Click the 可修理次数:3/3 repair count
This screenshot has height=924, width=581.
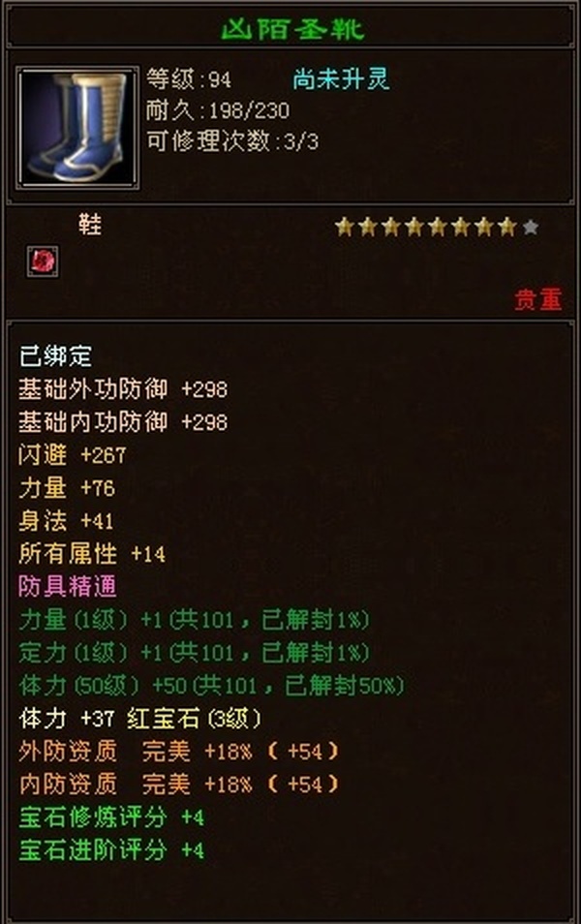click(232, 141)
